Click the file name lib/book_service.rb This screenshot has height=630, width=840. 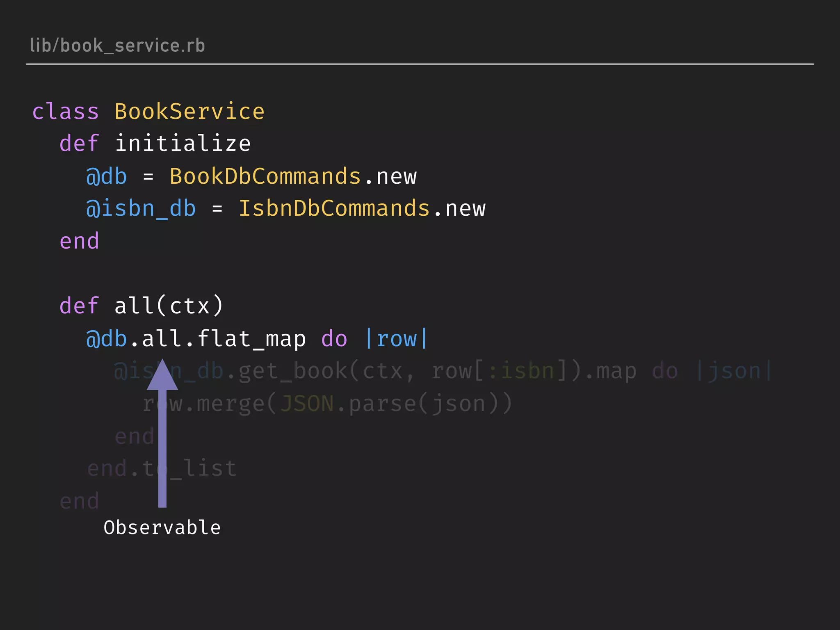[117, 46]
